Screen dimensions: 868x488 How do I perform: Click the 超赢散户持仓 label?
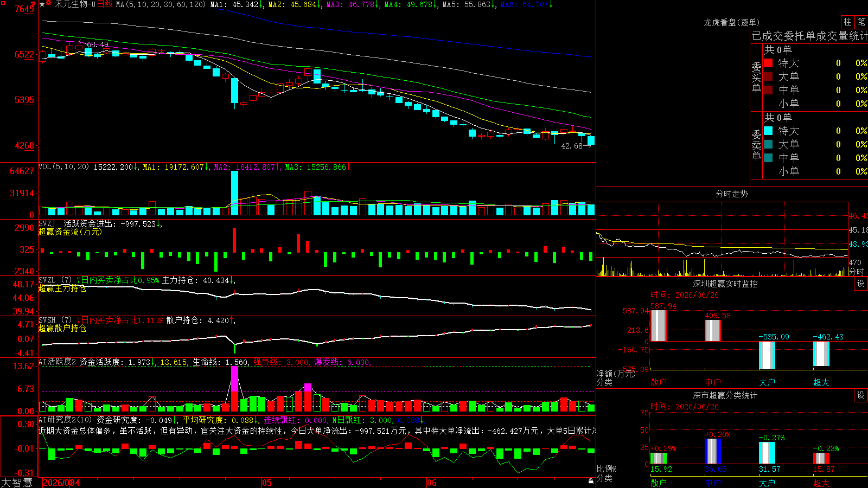click(x=62, y=328)
